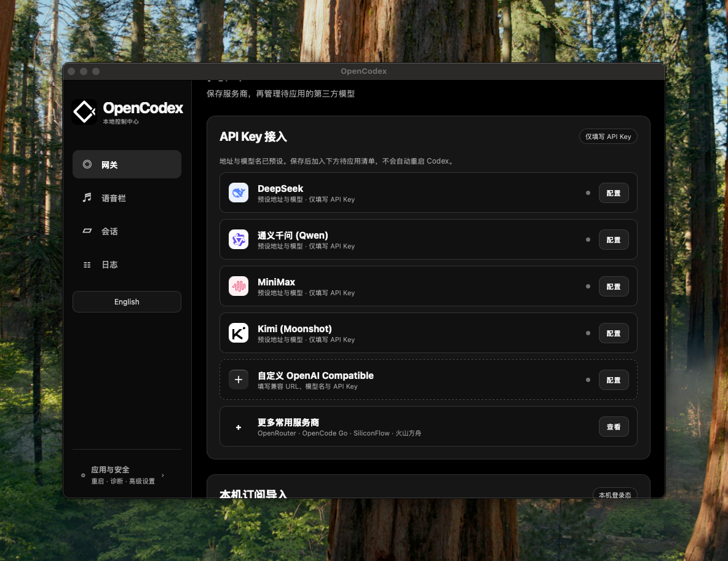
Task: Click the 重启 · 诊断 · 高级设置 subtitle
Action: (123, 481)
